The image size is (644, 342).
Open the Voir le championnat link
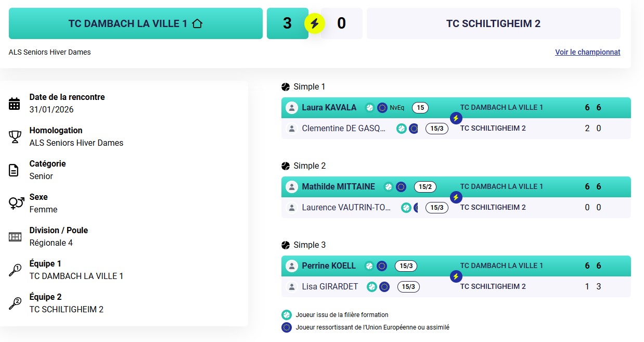pos(587,52)
